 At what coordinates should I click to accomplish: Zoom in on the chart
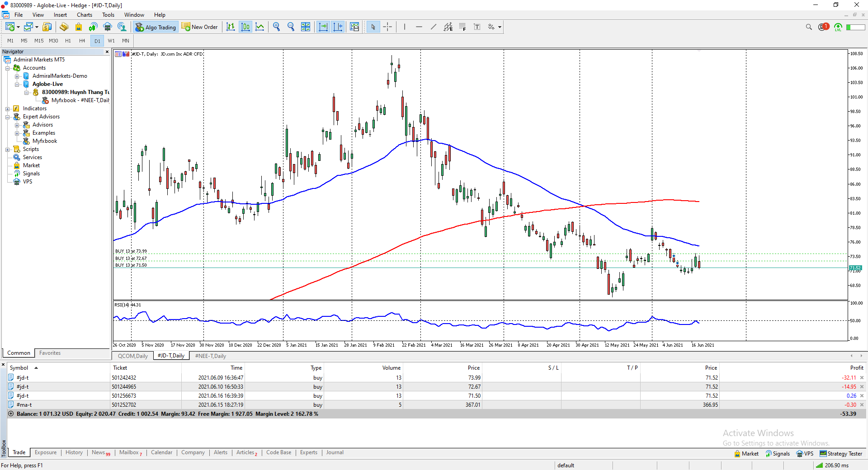click(276, 27)
